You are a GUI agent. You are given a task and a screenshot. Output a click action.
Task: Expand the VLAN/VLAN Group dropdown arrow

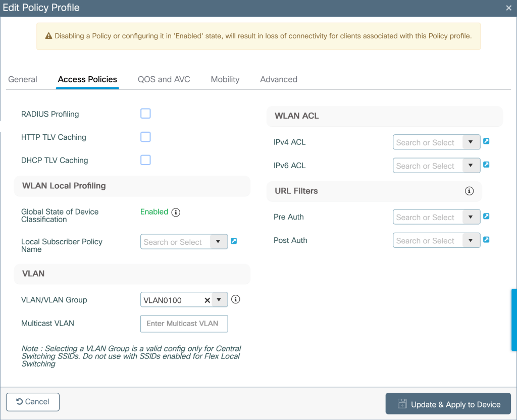pos(219,300)
